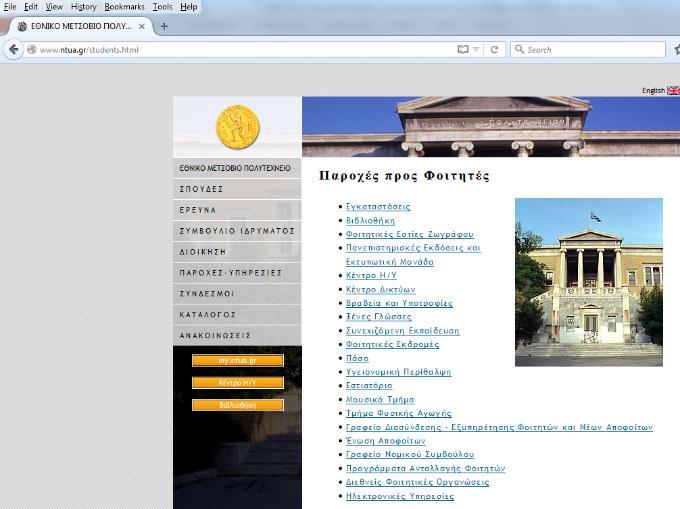Screen dimensions: 680x509
Task: Open the Help menu
Action: pos(189,7)
